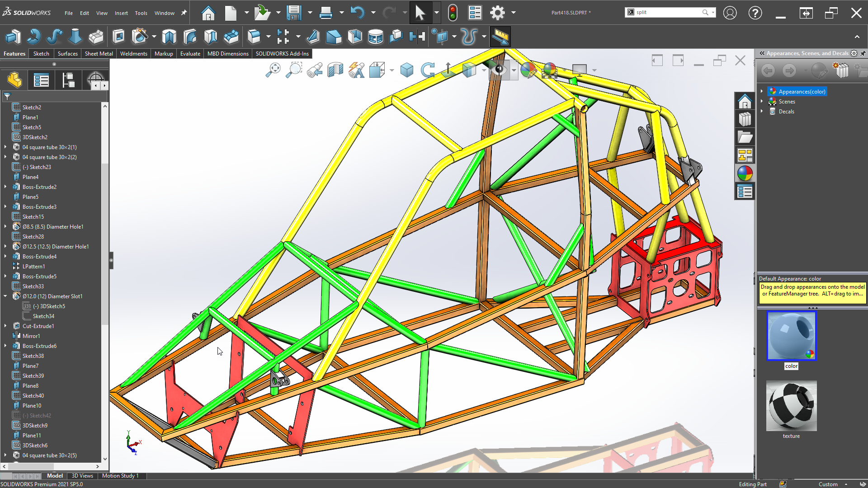
Task: Open the Save button dropdown arrow
Action: [310, 13]
